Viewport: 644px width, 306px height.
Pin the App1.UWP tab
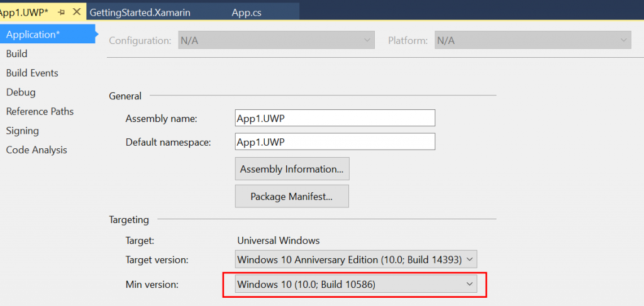click(x=62, y=13)
